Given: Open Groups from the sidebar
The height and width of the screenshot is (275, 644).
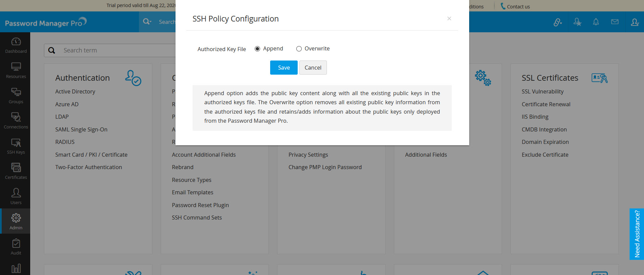Looking at the screenshot, I should tap(16, 95).
